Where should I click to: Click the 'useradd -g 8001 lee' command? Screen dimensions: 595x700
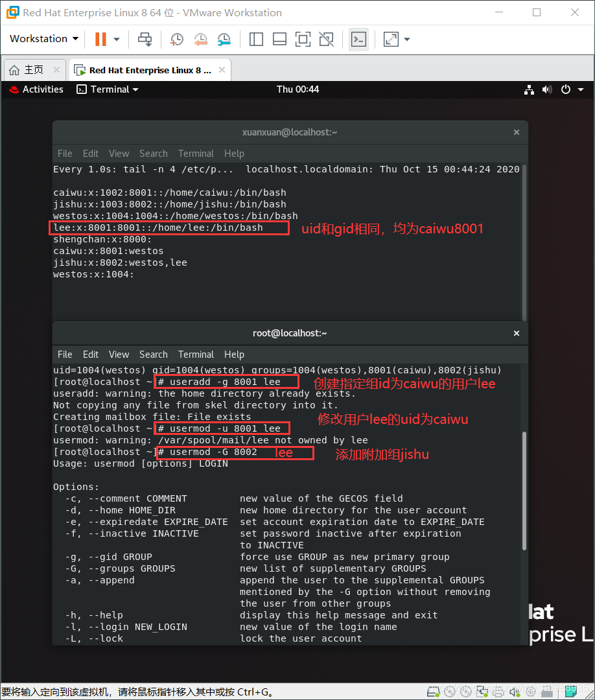[x=219, y=382]
